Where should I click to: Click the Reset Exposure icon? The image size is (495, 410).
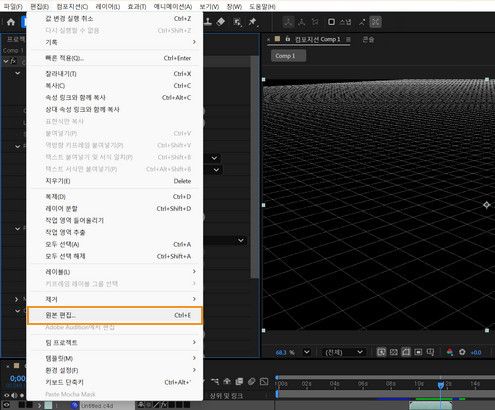[x=462, y=352]
